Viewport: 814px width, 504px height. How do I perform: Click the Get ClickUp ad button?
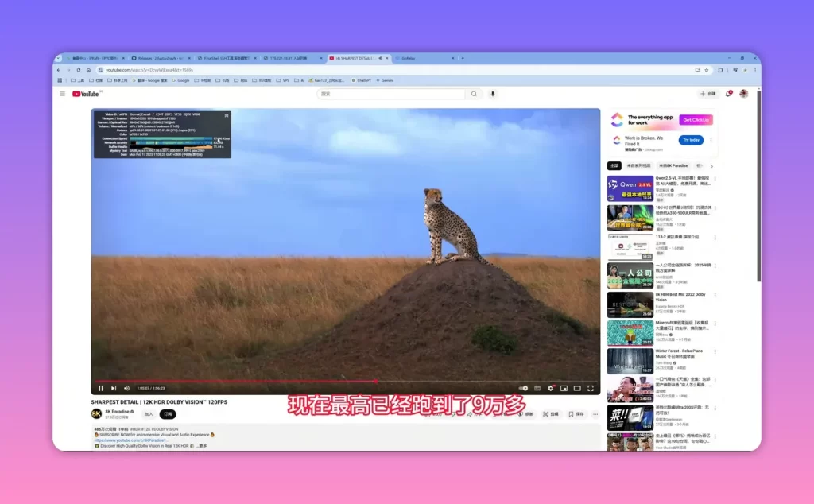696,120
